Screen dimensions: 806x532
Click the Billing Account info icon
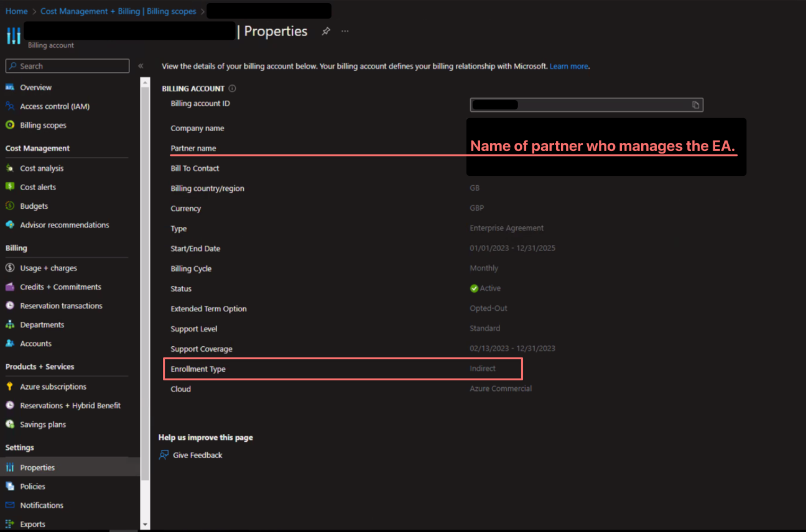[232, 88]
